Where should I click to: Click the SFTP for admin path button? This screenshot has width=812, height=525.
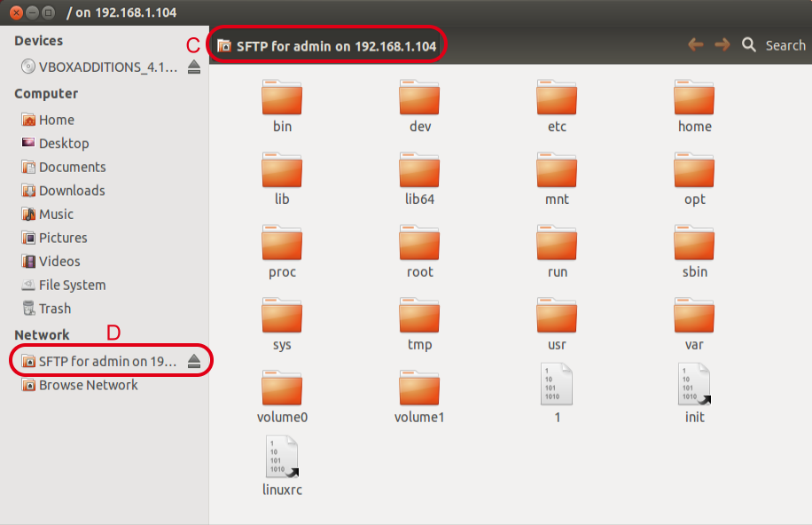point(327,46)
